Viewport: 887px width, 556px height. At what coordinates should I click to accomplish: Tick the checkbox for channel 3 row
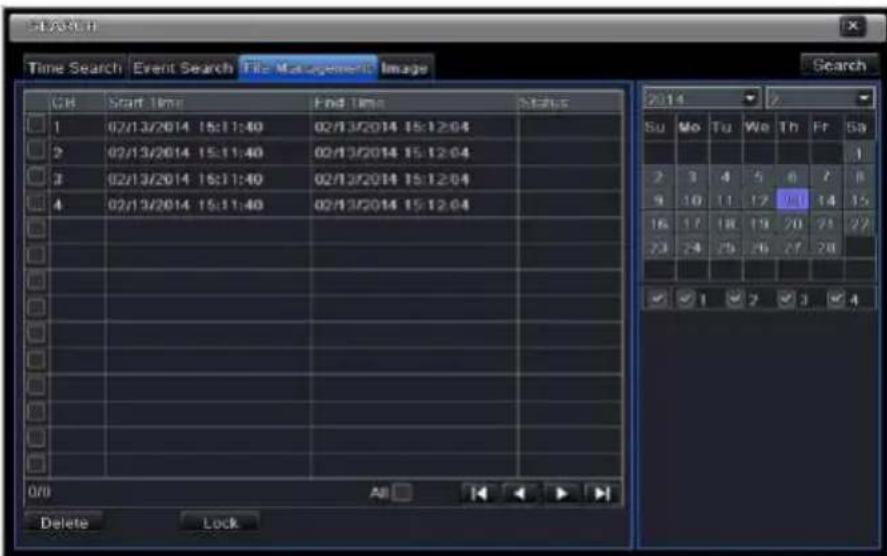36,178
